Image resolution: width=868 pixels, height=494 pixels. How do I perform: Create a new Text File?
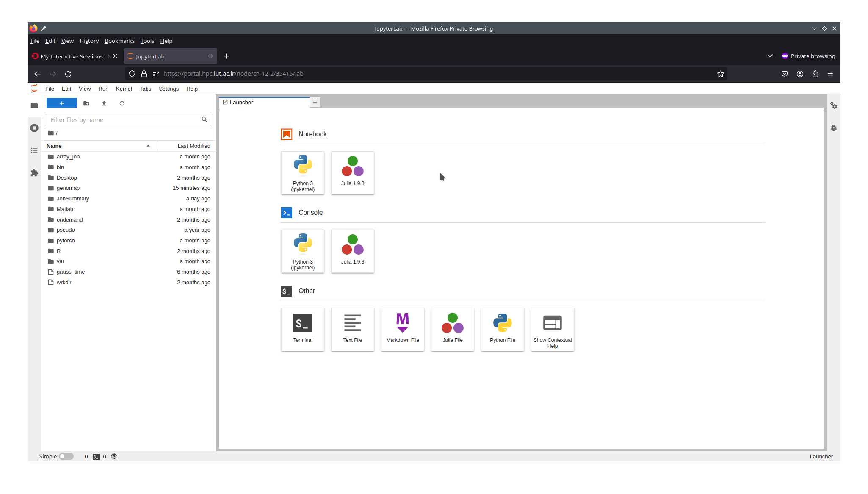pyautogui.click(x=353, y=330)
